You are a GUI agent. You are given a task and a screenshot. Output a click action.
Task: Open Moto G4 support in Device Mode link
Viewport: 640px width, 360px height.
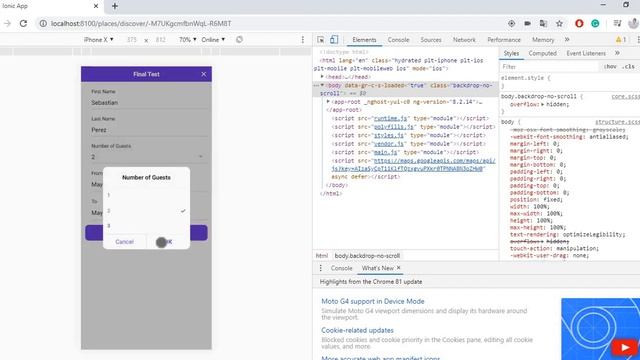pyautogui.click(x=373, y=301)
